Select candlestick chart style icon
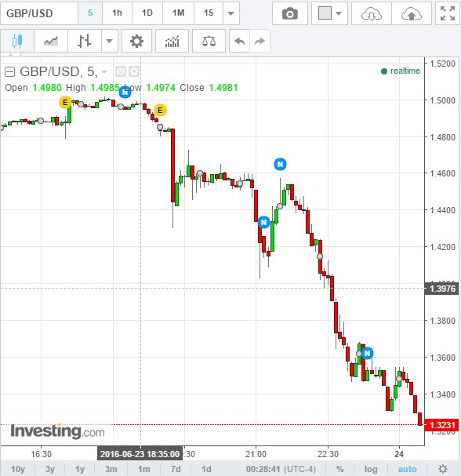 click(x=17, y=41)
